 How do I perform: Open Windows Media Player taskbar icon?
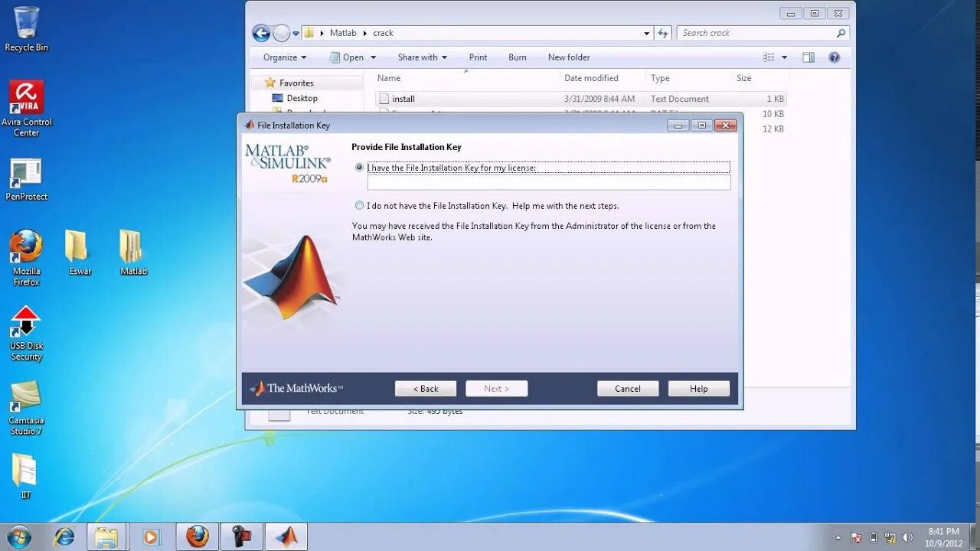151,536
